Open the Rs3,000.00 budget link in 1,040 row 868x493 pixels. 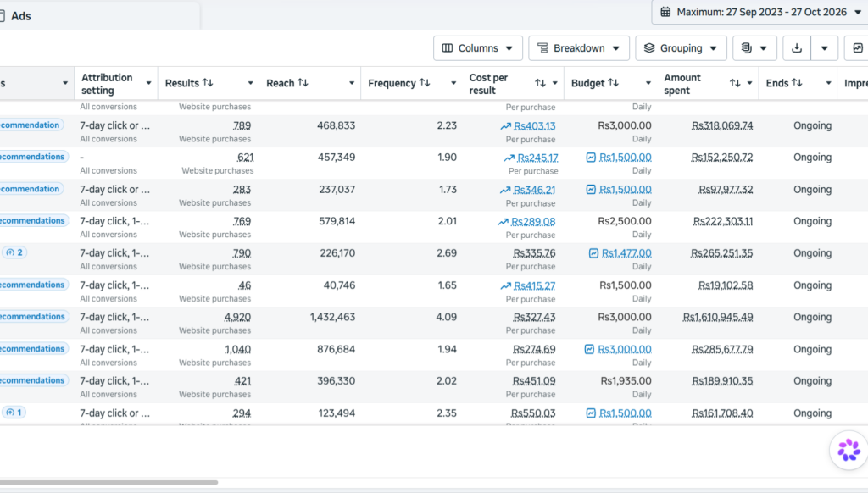[625, 349]
